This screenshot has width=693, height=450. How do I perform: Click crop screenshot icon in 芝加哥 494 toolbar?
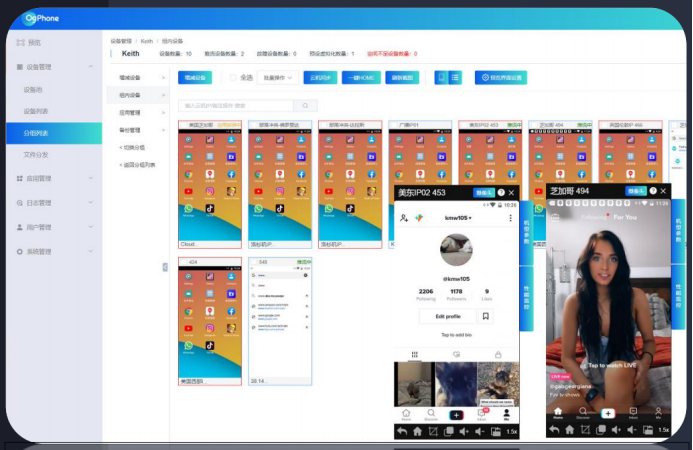tap(585, 429)
